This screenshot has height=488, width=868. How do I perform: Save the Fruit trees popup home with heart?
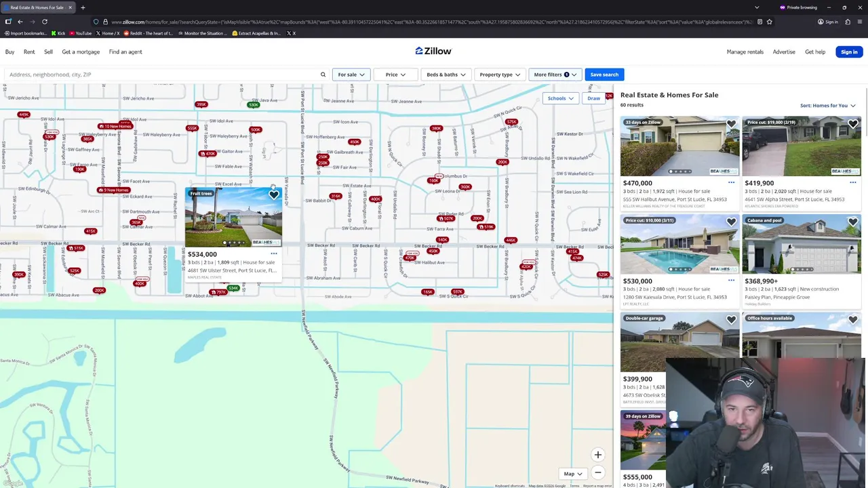pos(273,195)
